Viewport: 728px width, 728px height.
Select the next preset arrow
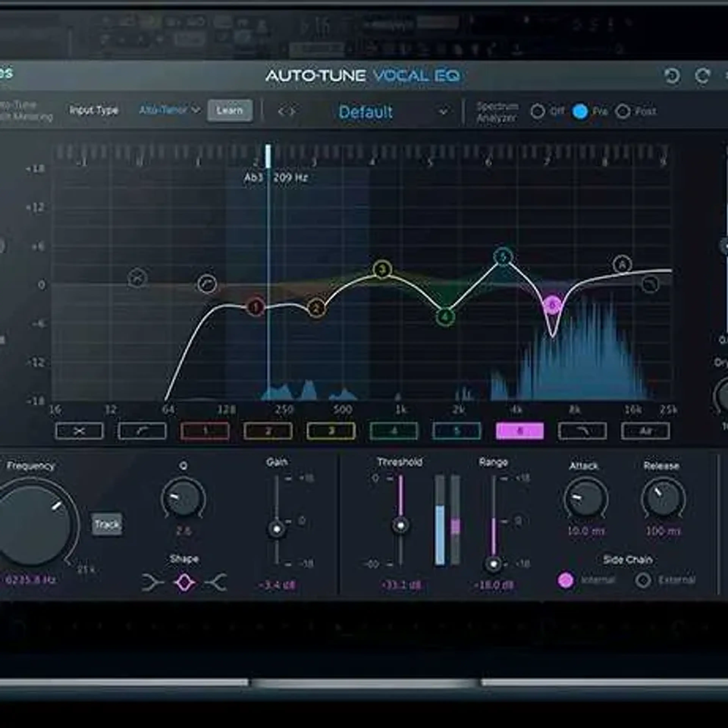[x=293, y=111]
